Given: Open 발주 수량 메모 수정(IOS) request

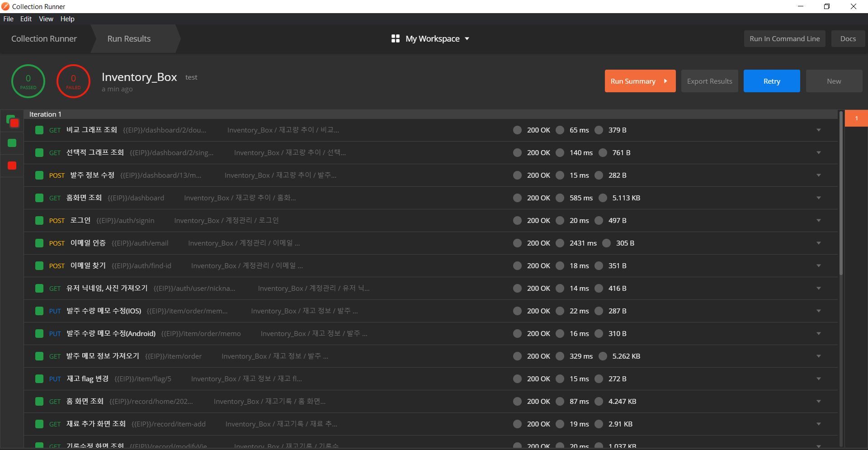Looking at the screenshot, I should click(x=104, y=311).
